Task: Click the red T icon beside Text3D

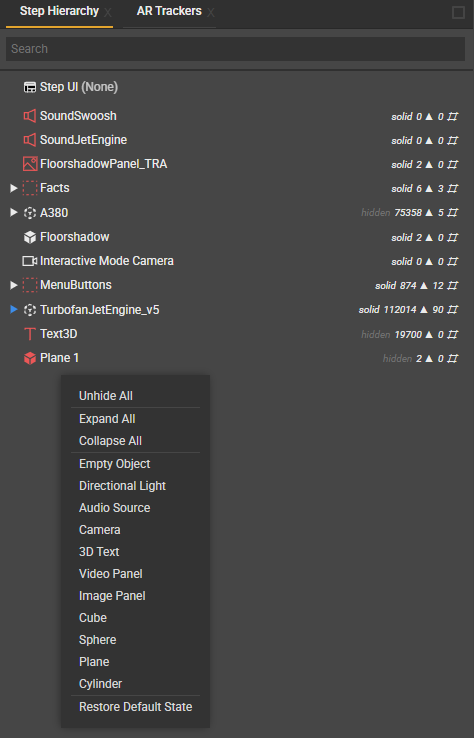Action: tap(30, 334)
